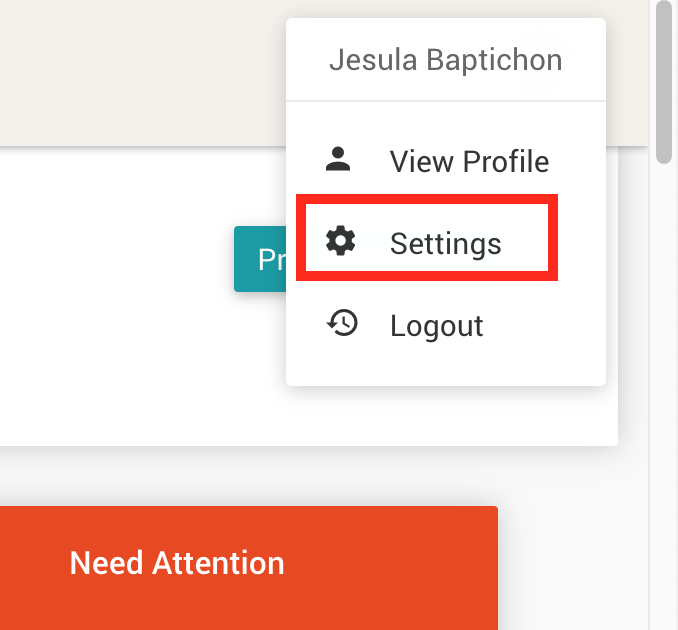
Task: Click the vertical scrollbar thumb
Action: [664, 80]
